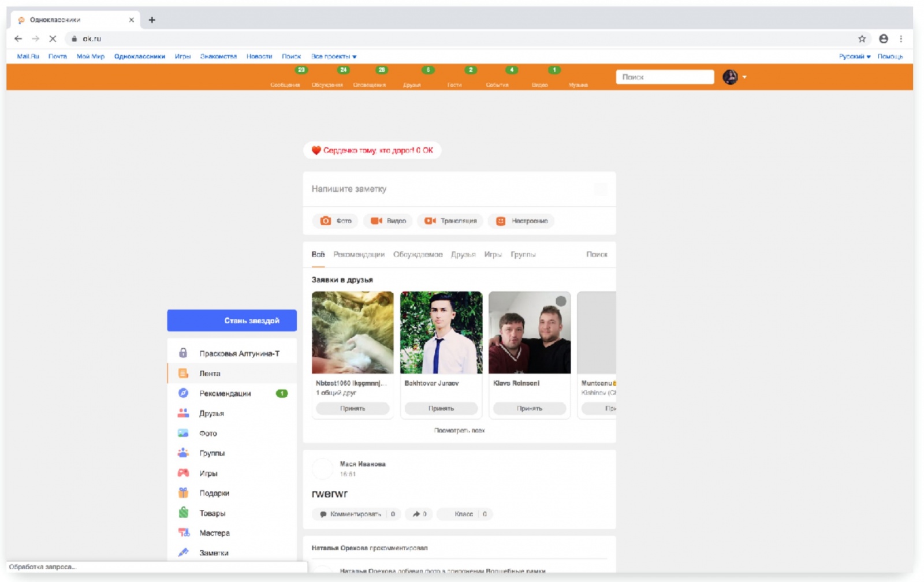Image resolution: width=924 pixels, height=582 pixels.
Task: Click the Напишите заметку input field
Action: (x=404, y=189)
